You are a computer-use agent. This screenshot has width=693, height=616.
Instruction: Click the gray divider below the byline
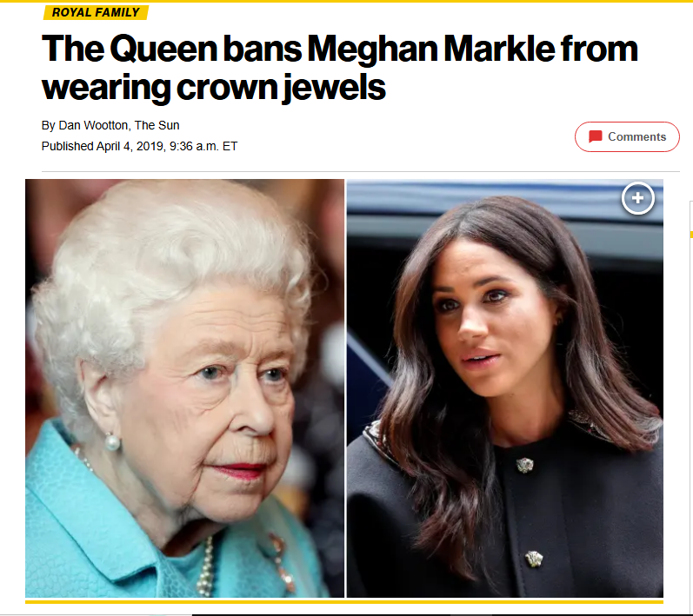(361, 171)
